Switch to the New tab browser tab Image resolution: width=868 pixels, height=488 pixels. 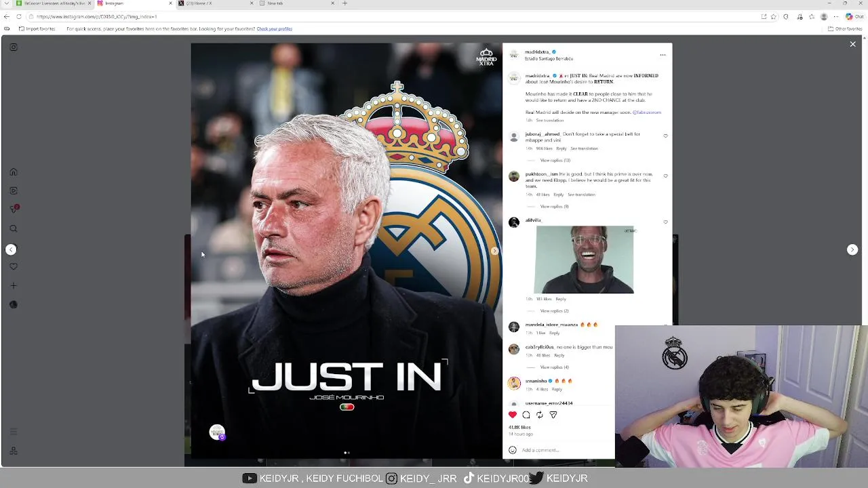[x=296, y=3]
